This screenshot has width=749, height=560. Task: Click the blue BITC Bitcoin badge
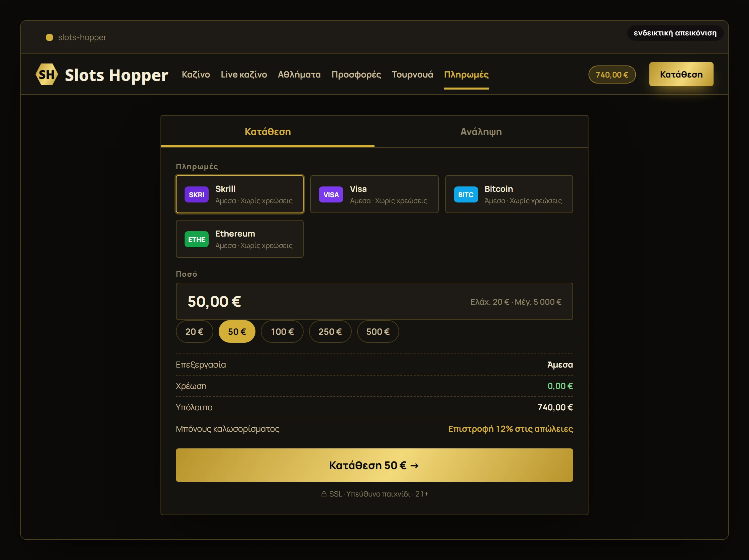[x=466, y=194]
